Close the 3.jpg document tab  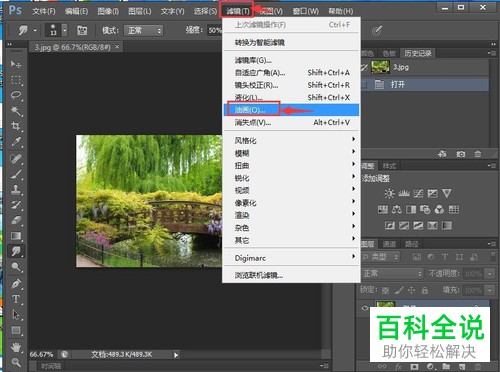pos(117,47)
